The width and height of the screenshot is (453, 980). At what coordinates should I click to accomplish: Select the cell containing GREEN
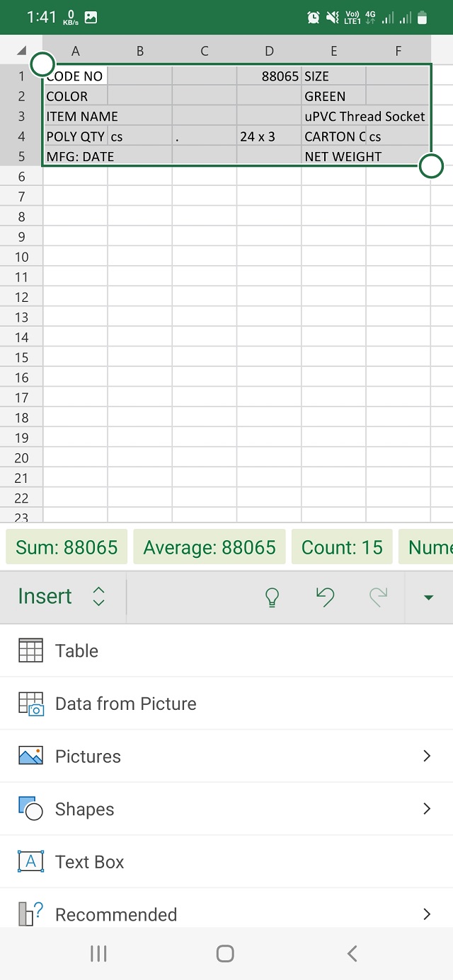click(333, 96)
